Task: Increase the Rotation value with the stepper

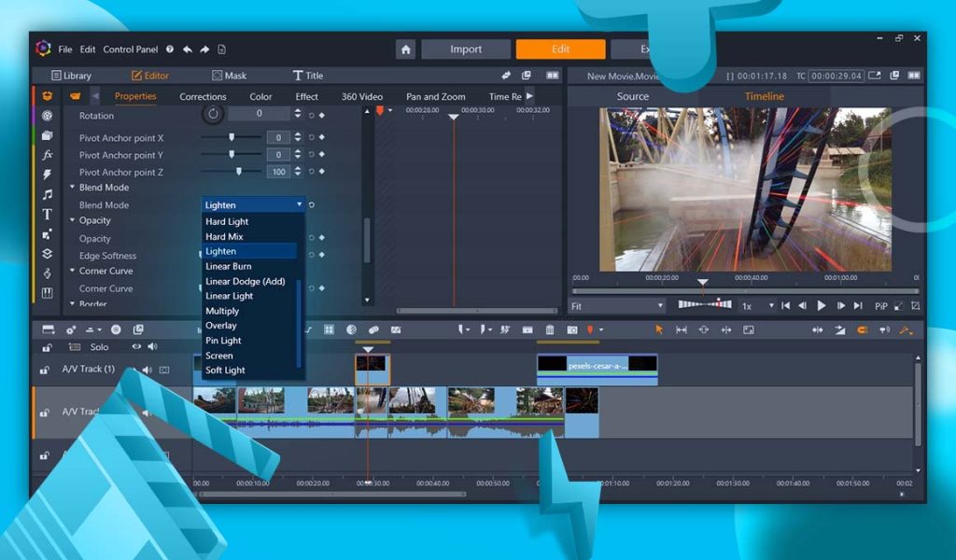Action: [x=298, y=110]
